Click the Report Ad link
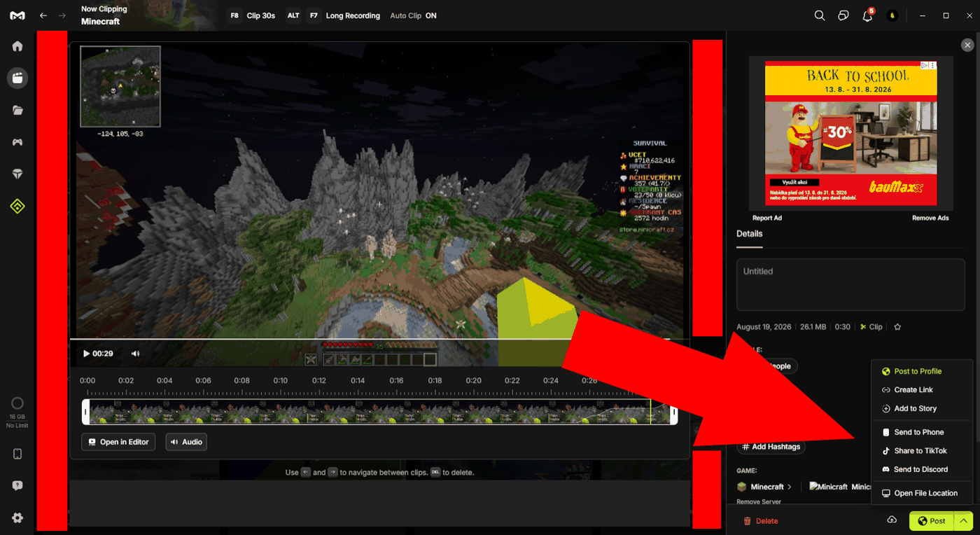980x535 pixels. click(x=767, y=218)
